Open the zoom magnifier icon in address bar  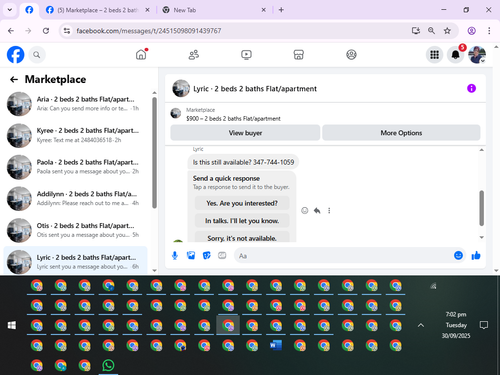pyautogui.click(x=431, y=31)
